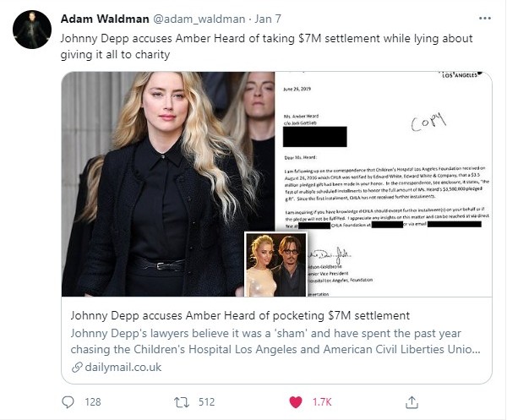
Task: Click the 1.7K likes count
Action: 322,402
